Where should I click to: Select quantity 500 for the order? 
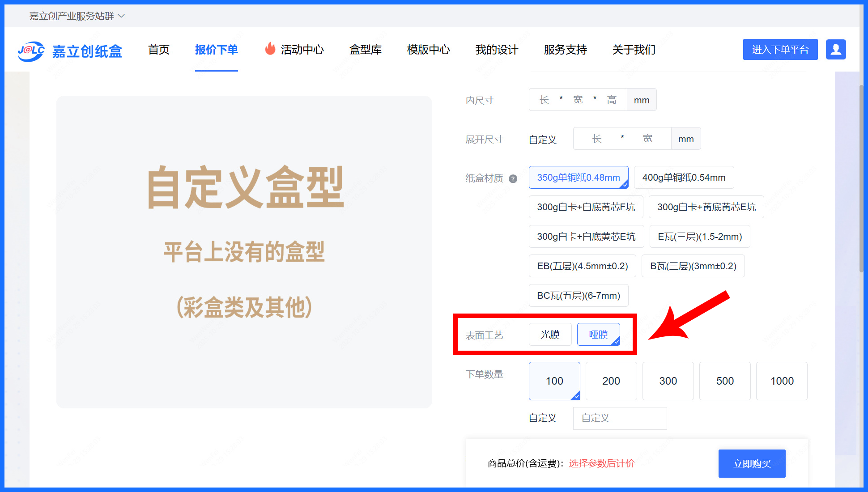(x=724, y=381)
